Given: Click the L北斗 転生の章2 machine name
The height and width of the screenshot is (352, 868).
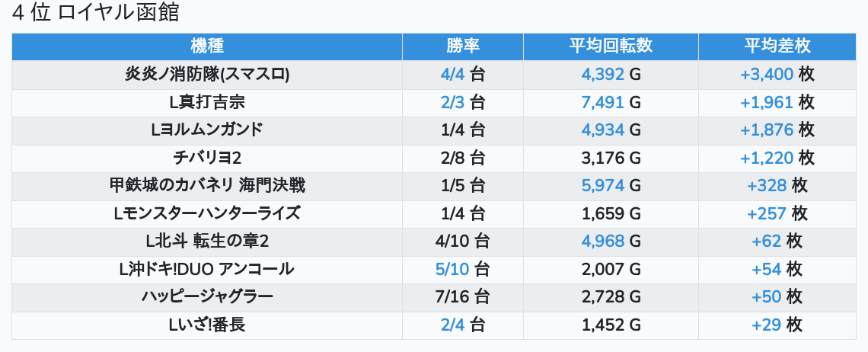Looking at the screenshot, I should coord(207,242).
